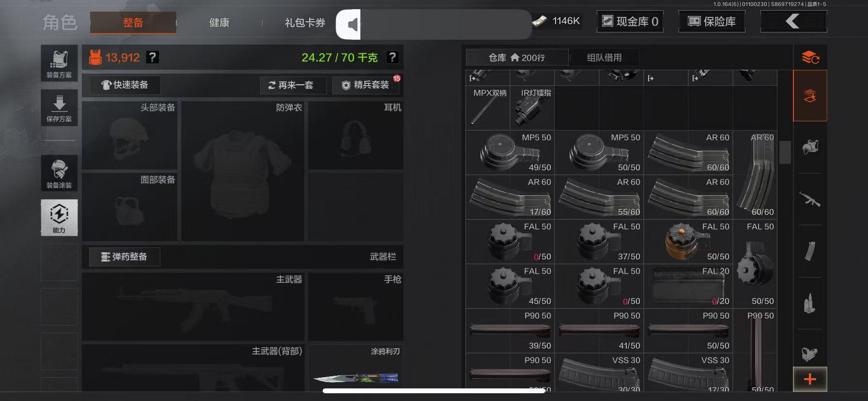Select the IR灯镭指 laser item

532,108
